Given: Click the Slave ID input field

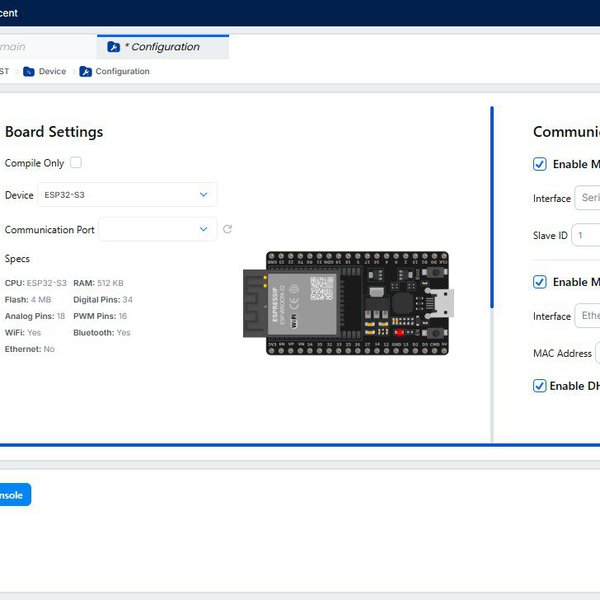Looking at the screenshot, I should click(x=586, y=235).
